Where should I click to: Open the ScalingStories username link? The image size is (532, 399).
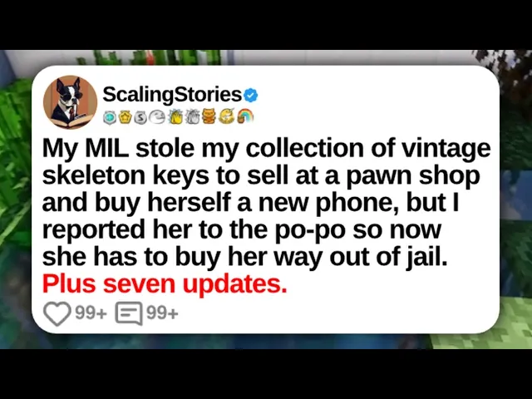(172, 95)
